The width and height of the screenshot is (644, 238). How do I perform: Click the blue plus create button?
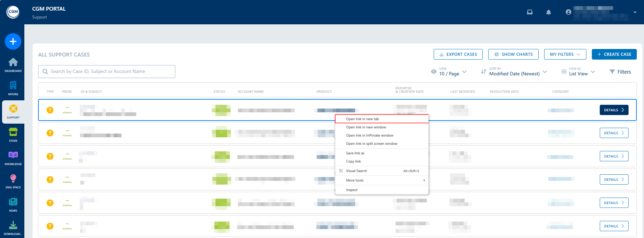(x=13, y=41)
